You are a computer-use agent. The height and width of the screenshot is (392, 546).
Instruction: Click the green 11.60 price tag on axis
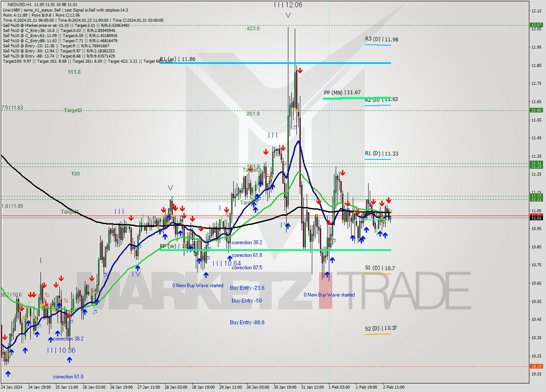coord(536,110)
